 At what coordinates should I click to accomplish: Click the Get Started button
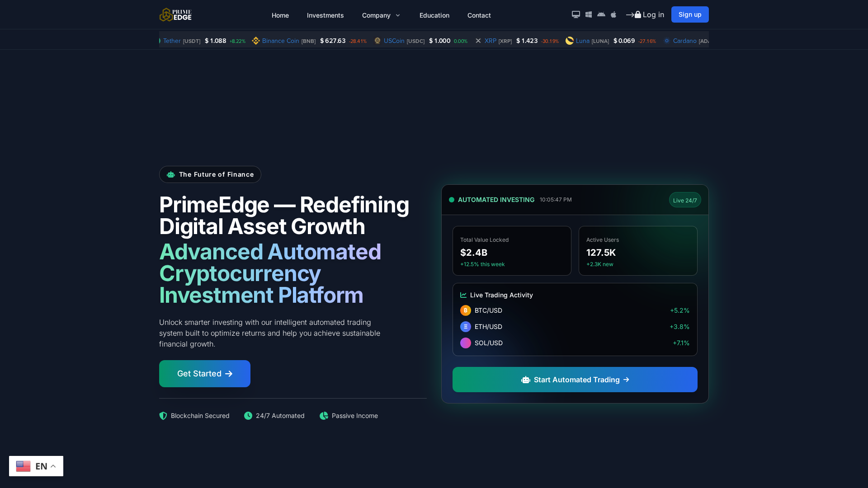pos(204,374)
